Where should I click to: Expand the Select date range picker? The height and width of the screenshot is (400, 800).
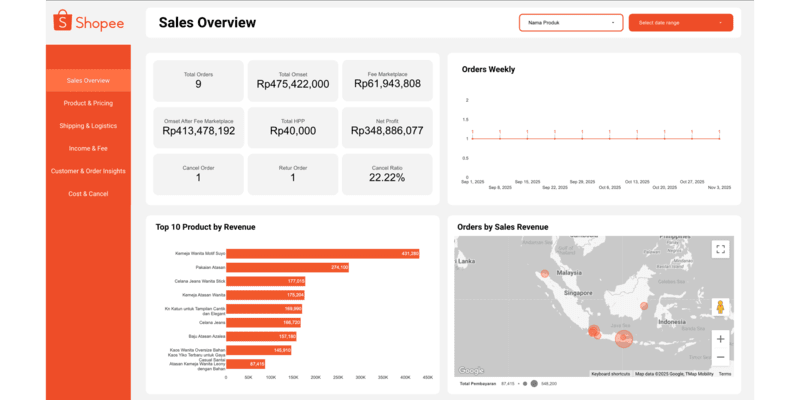click(x=680, y=22)
